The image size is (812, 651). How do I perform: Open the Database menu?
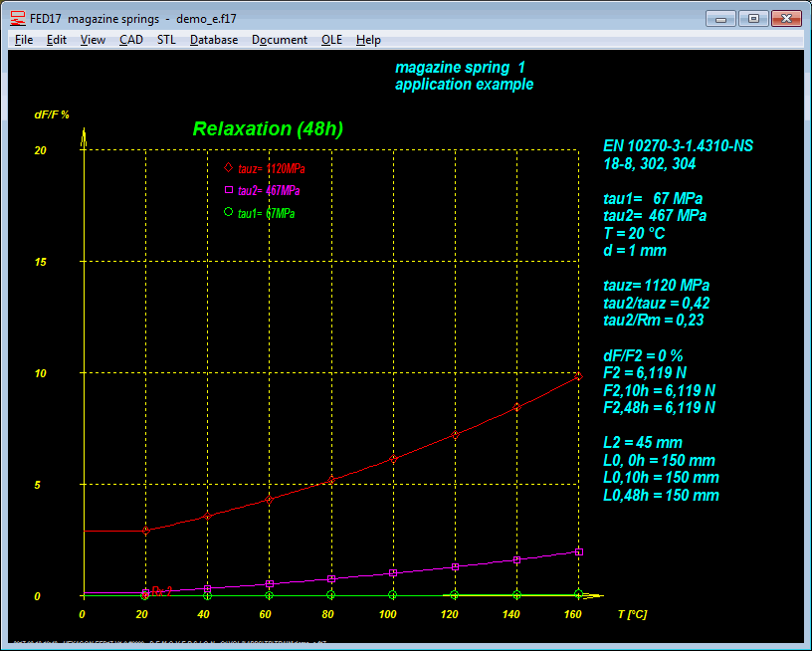pos(214,40)
